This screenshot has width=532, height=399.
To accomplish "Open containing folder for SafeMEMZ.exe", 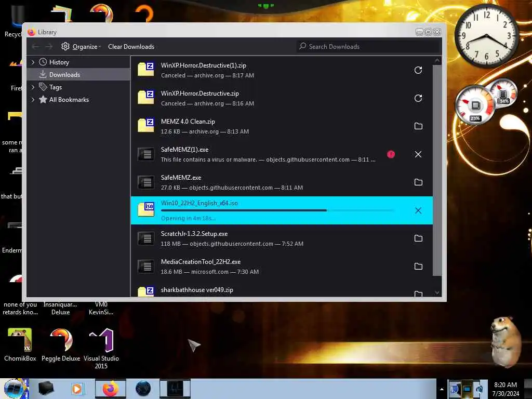I will coord(418,182).
